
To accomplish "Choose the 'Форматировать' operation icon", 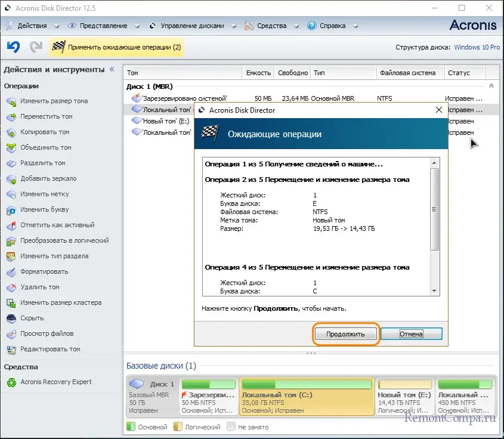I will pyautogui.click(x=11, y=272).
